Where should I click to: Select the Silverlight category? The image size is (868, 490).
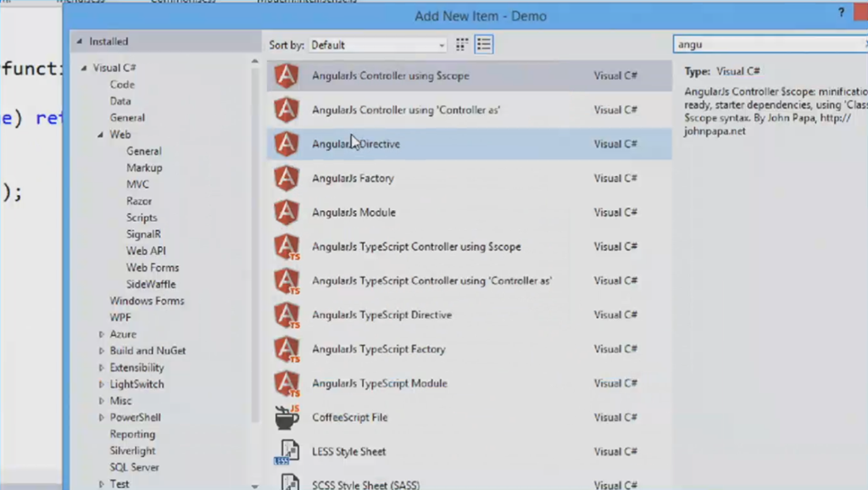coord(132,451)
